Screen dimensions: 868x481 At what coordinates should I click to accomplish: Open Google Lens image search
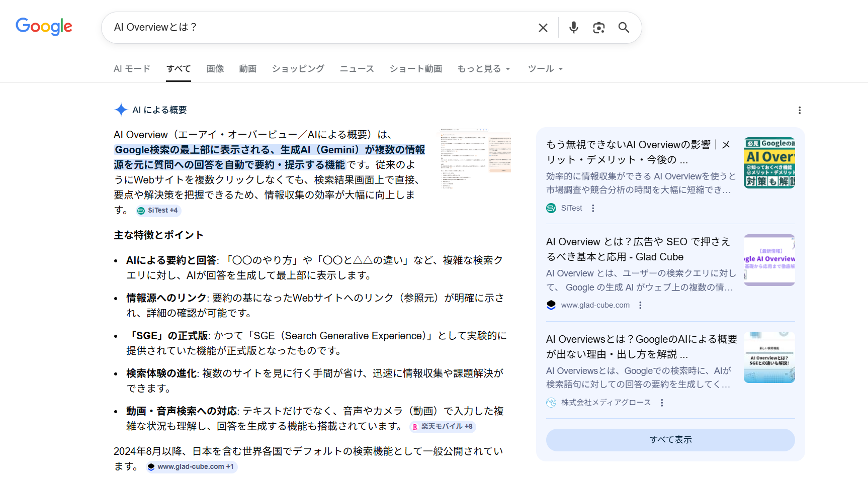pos(598,28)
